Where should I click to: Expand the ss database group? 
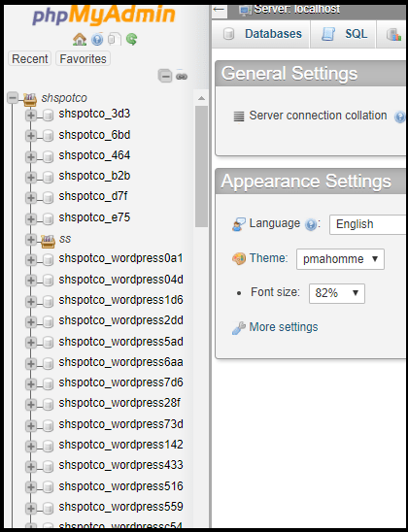[x=31, y=240]
